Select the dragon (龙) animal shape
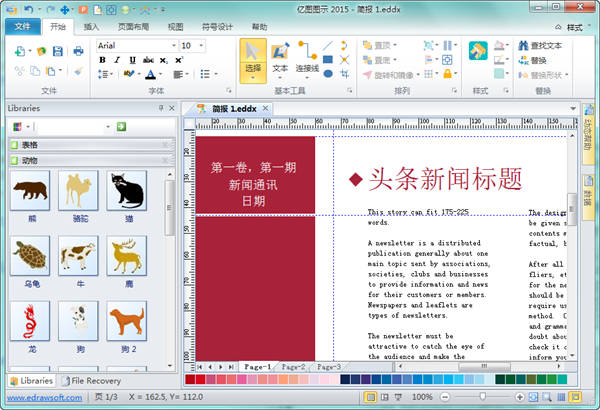 coord(30,321)
